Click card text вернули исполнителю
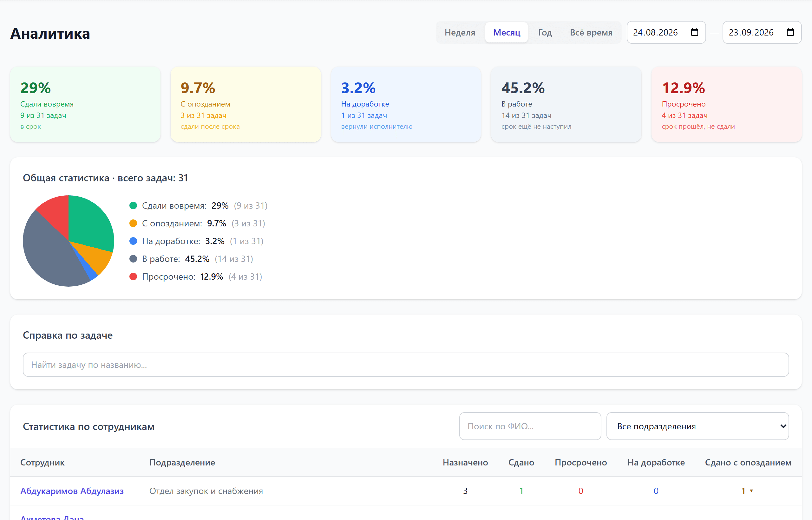The height and width of the screenshot is (520, 812). 377,126
